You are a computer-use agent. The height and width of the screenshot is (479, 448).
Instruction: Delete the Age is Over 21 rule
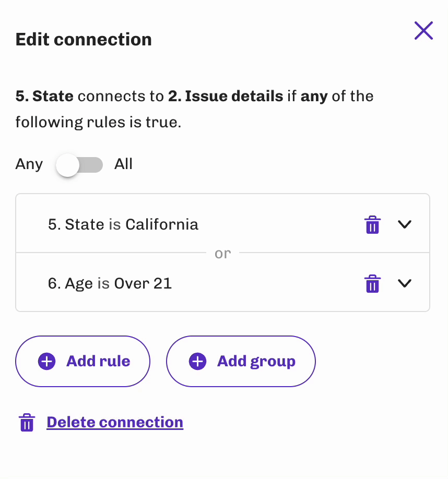point(372,283)
